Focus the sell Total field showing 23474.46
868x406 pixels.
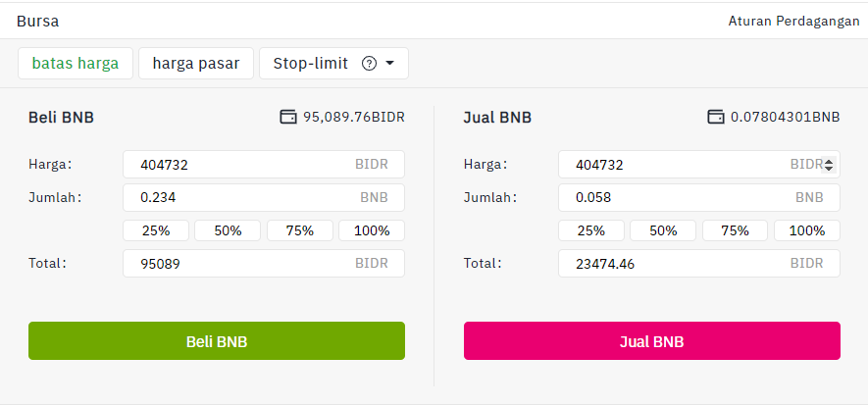coord(699,263)
